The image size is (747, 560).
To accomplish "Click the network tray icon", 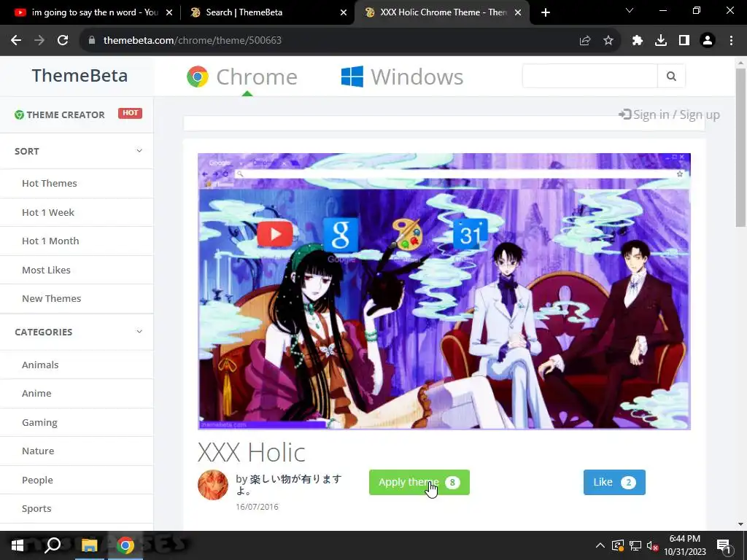I will pyautogui.click(x=635, y=545).
